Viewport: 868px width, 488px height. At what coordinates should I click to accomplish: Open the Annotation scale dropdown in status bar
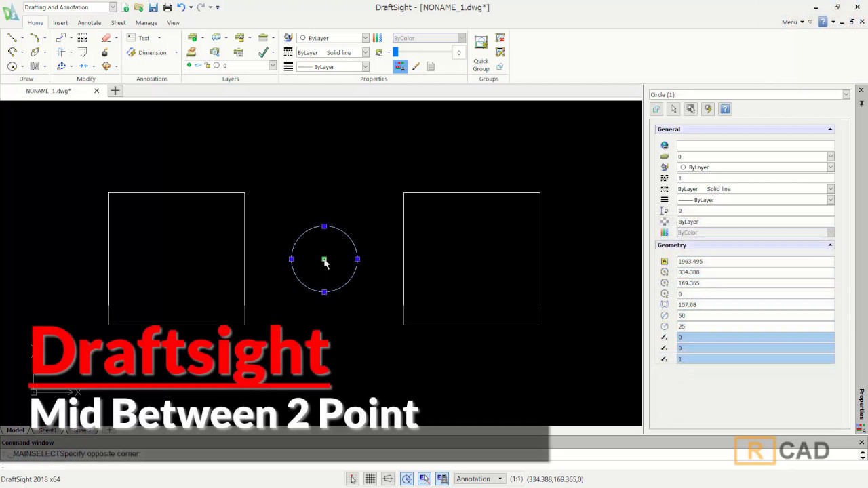[x=479, y=479]
